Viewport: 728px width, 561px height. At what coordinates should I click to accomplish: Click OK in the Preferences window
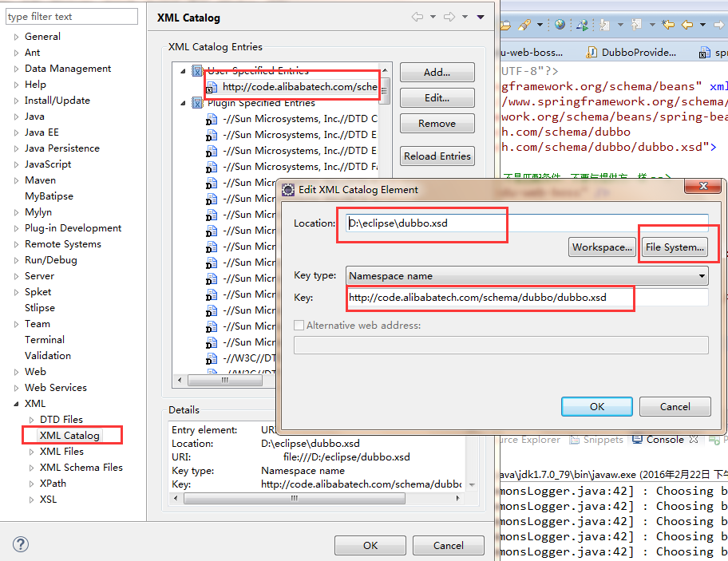(370, 545)
